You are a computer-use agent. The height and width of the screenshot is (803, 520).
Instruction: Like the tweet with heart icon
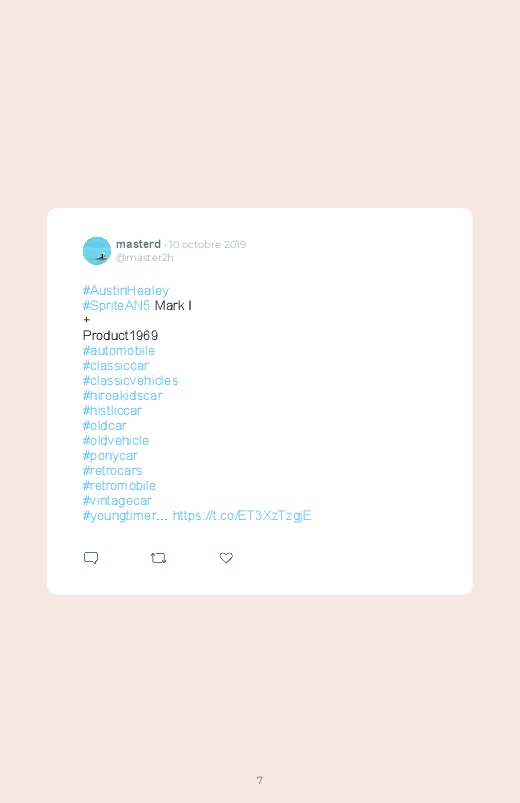pyautogui.click(x=226, y=558)
